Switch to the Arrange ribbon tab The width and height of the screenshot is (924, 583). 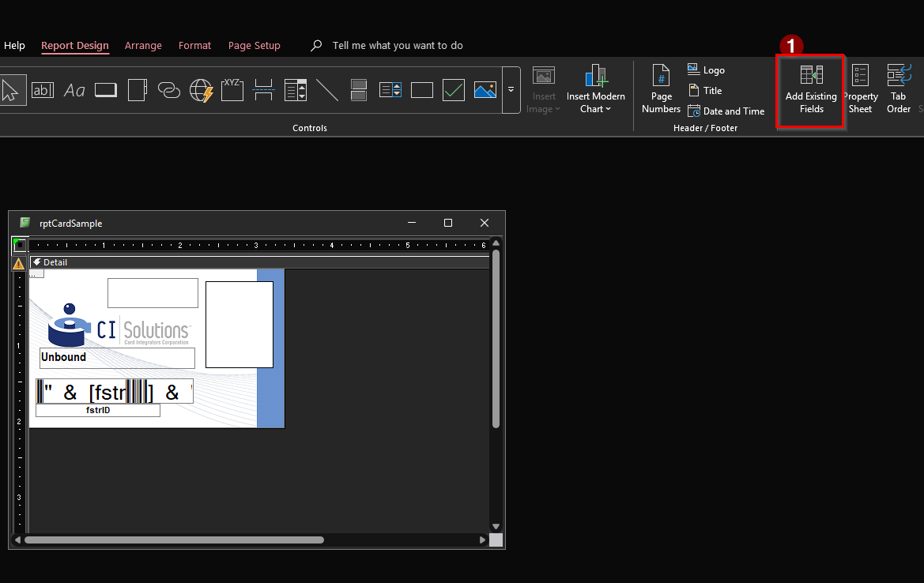[x=143, y=46]
